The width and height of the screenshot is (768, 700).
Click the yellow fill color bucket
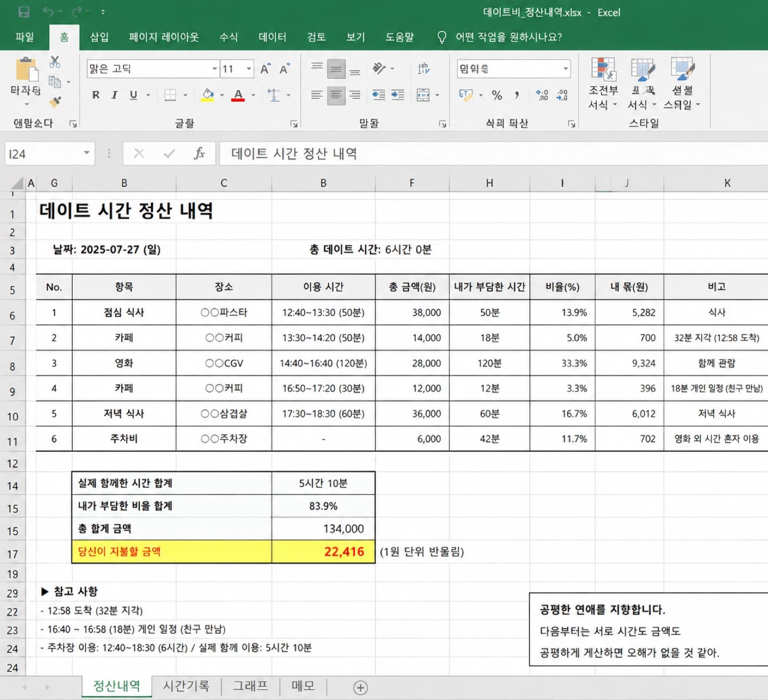[x=207, y=96]
